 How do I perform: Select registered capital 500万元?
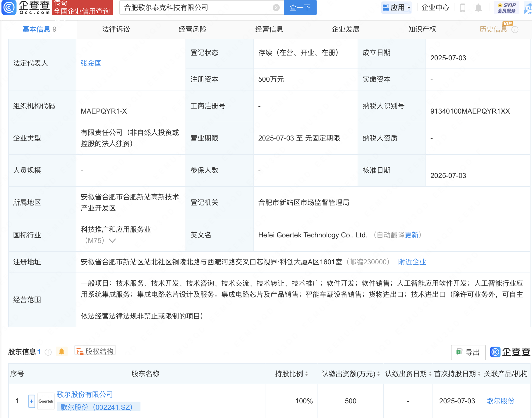coord(271,79)
